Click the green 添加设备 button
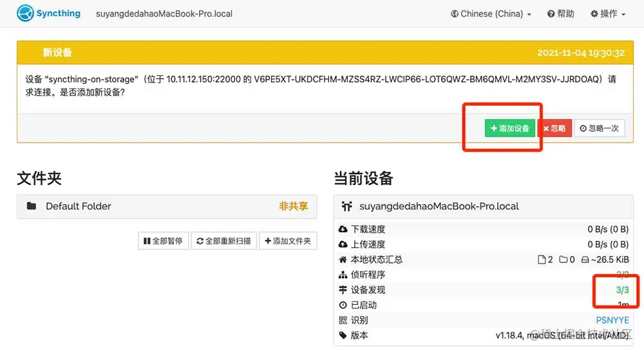Viewport: 644px width, 352px height. pos(509,128)
